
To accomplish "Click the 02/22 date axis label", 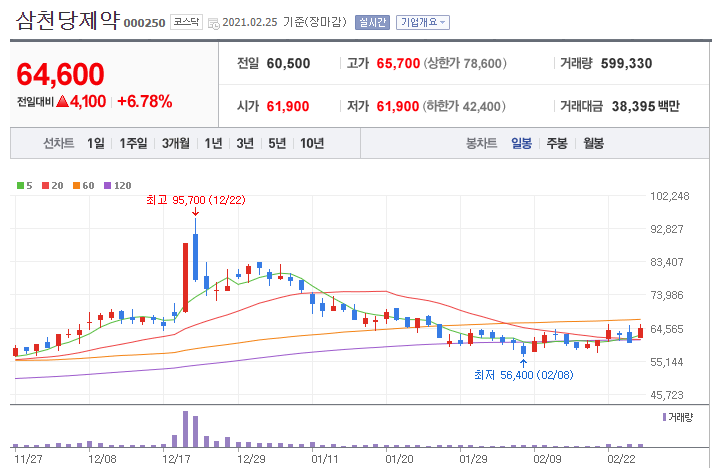I will [621, 459].
